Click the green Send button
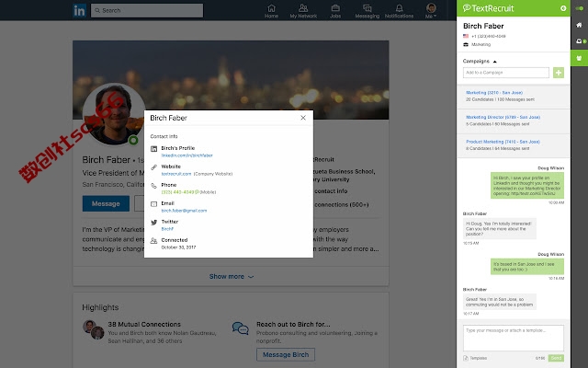Image resolution: width=588 pixels, height=368 pixels. tap(556, 358)
